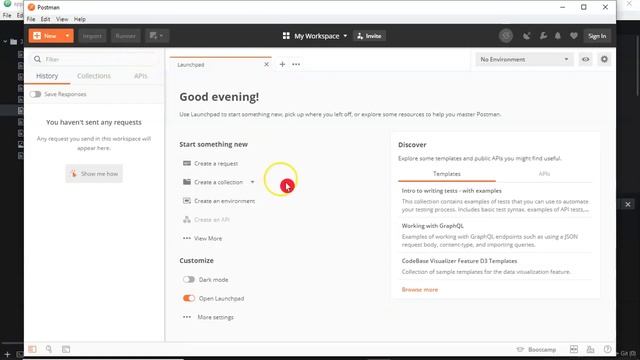Click More settings link

pos(216,317)
